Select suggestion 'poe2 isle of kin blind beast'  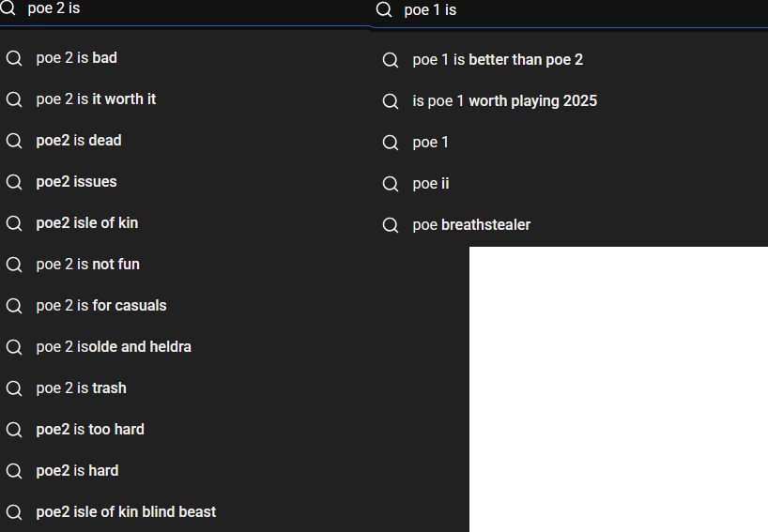(x=185, y=512)
